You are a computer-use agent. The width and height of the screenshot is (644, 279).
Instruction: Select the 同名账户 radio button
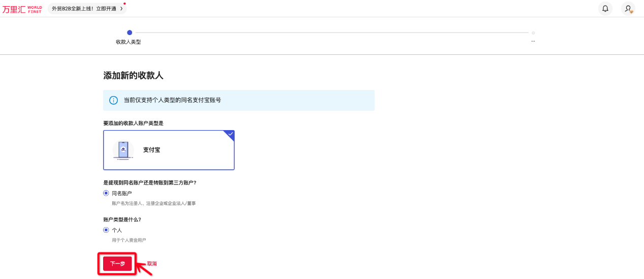106,193
